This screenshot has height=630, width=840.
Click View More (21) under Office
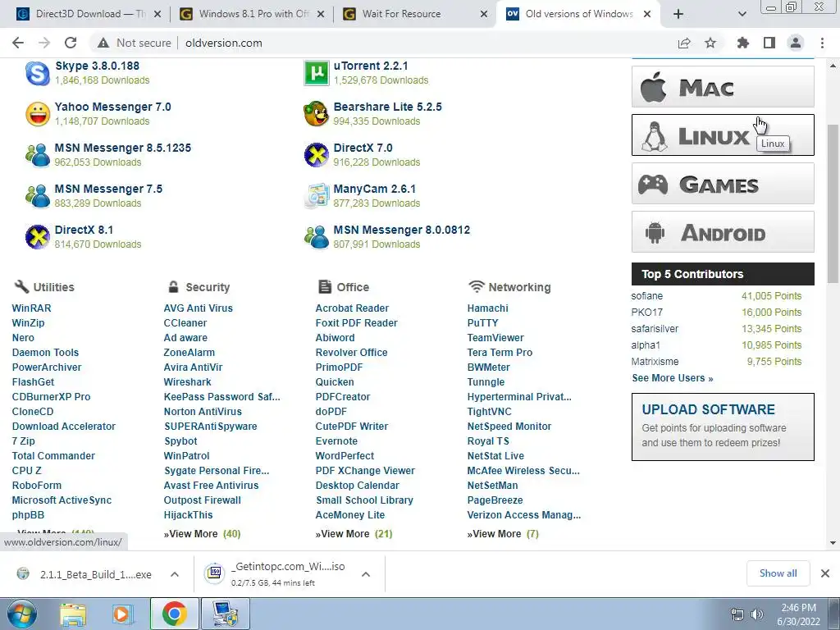[x=354, y=533]
